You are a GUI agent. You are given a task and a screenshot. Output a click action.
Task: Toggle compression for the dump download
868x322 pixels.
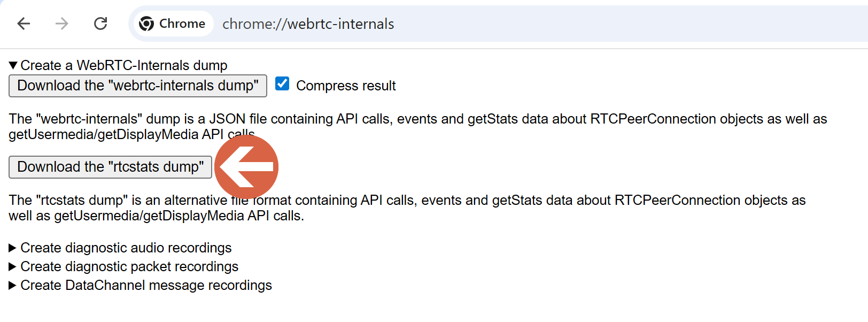tap(282, 83)
